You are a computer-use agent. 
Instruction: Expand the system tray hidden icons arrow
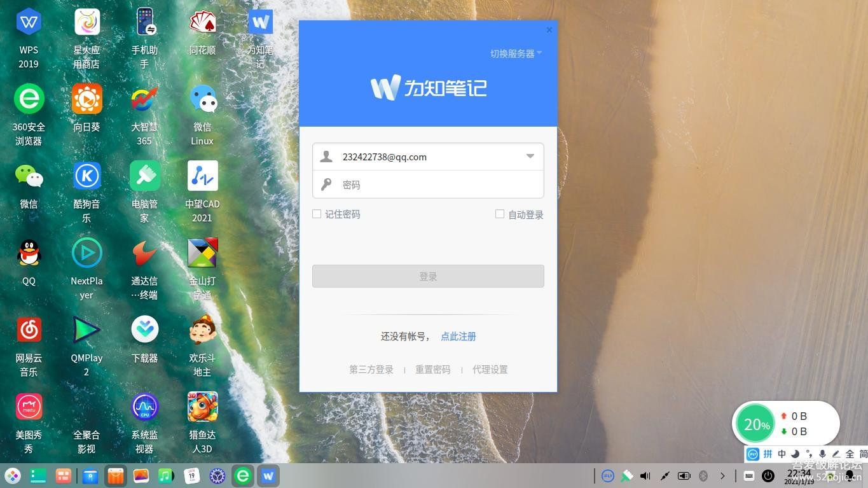(x=722, y=475)
